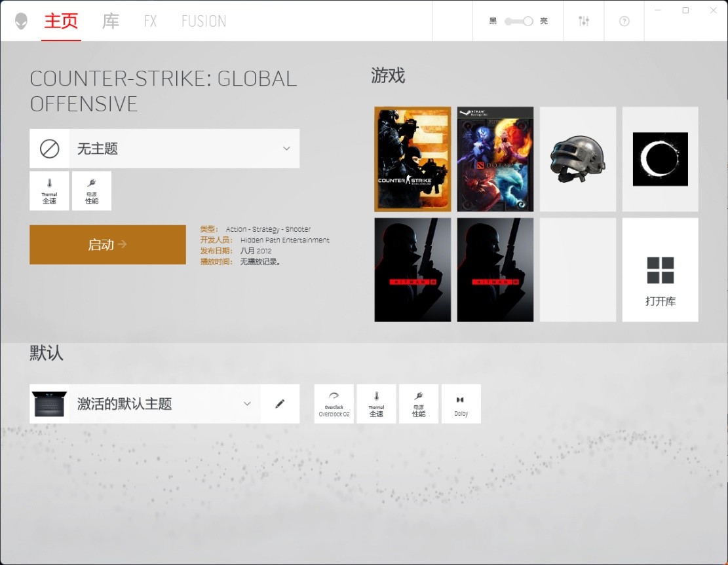Open the default Thermal 全速 tile
This screenshot has height=565, width=728.
(x=376, y=403)
